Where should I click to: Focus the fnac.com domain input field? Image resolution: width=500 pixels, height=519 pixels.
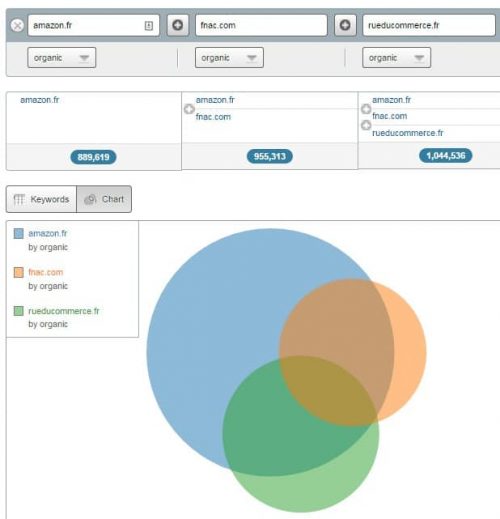(261, 25)
